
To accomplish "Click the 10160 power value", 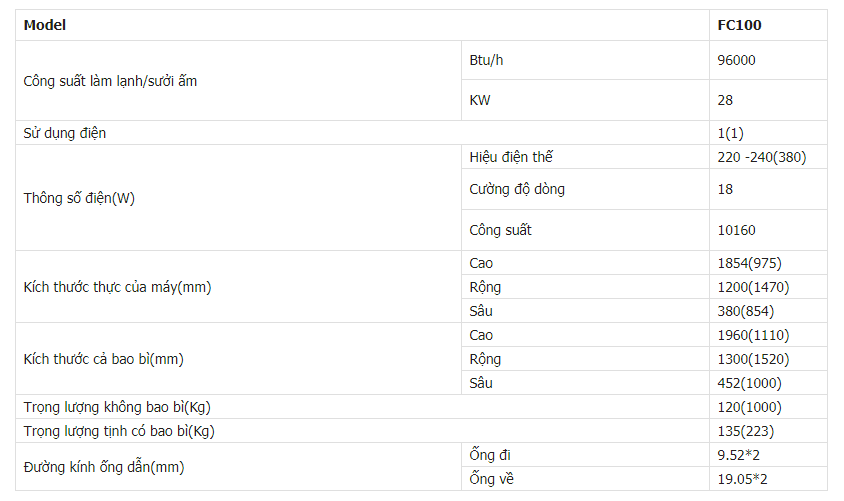I will point(736,230).
